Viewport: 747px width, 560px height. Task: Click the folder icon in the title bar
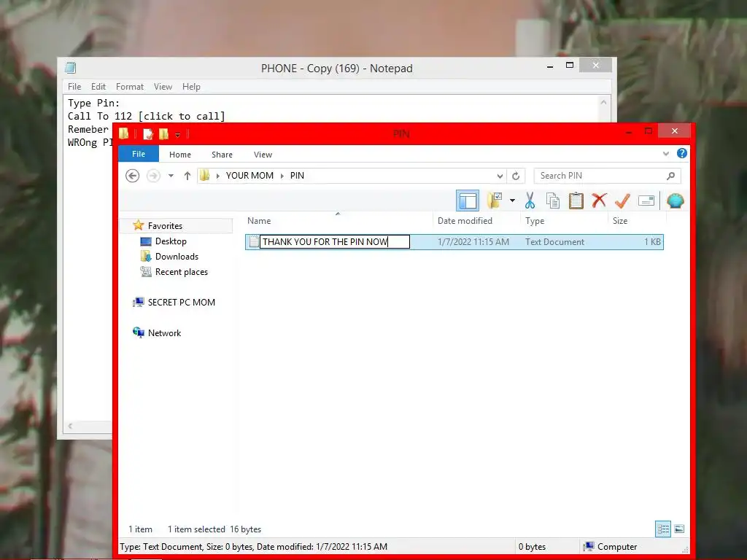click(123, 134)
